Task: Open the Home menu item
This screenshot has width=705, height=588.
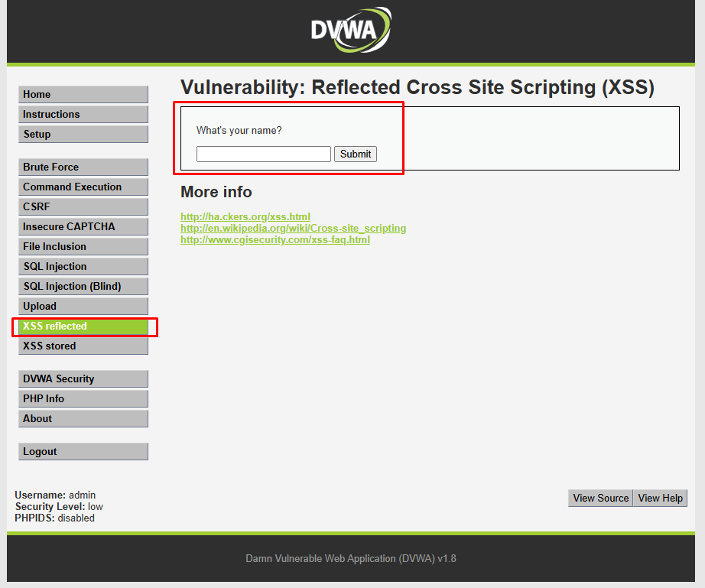Action: (x=83, y=94)
